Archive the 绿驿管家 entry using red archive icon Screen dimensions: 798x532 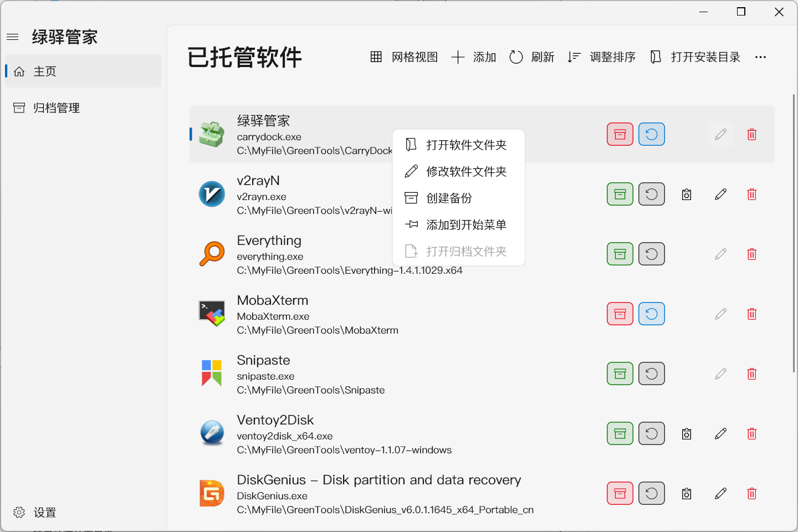click(620, 134)
